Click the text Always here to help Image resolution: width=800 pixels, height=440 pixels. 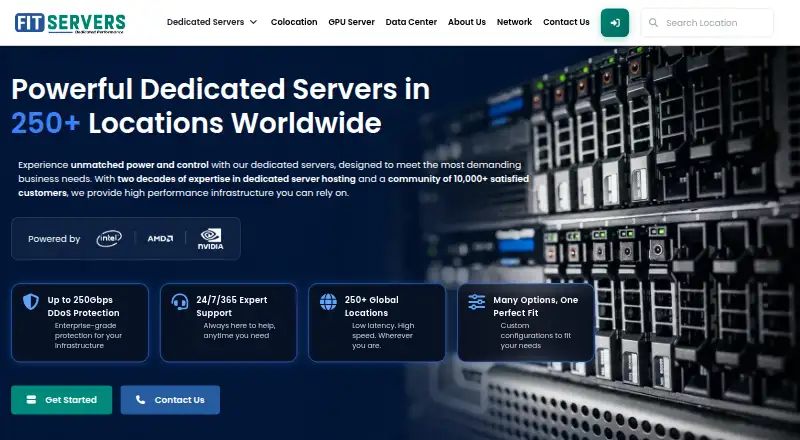click(x=239, y=326)
